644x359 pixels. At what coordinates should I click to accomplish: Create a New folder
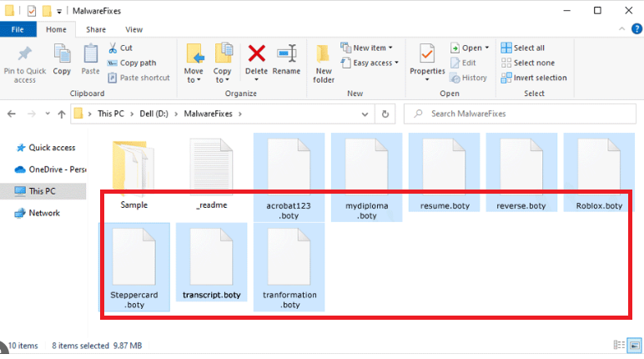click(x=324, y=64)
